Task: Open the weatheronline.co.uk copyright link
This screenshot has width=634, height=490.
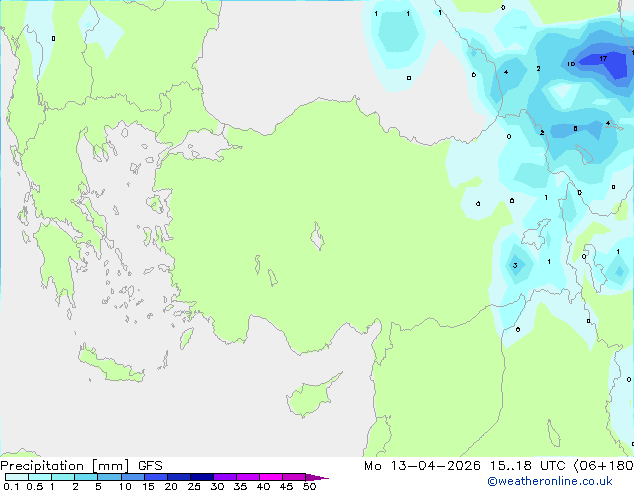Action: [550, 481]
